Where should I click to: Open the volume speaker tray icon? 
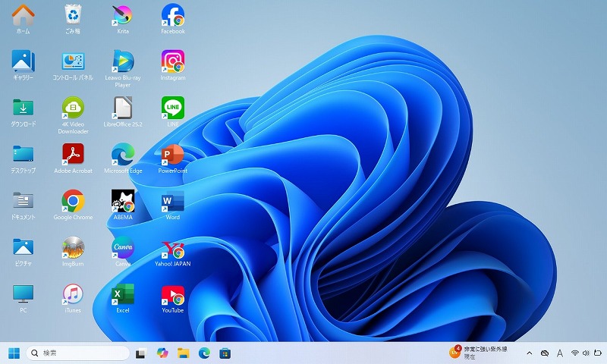tap(586, 353)
